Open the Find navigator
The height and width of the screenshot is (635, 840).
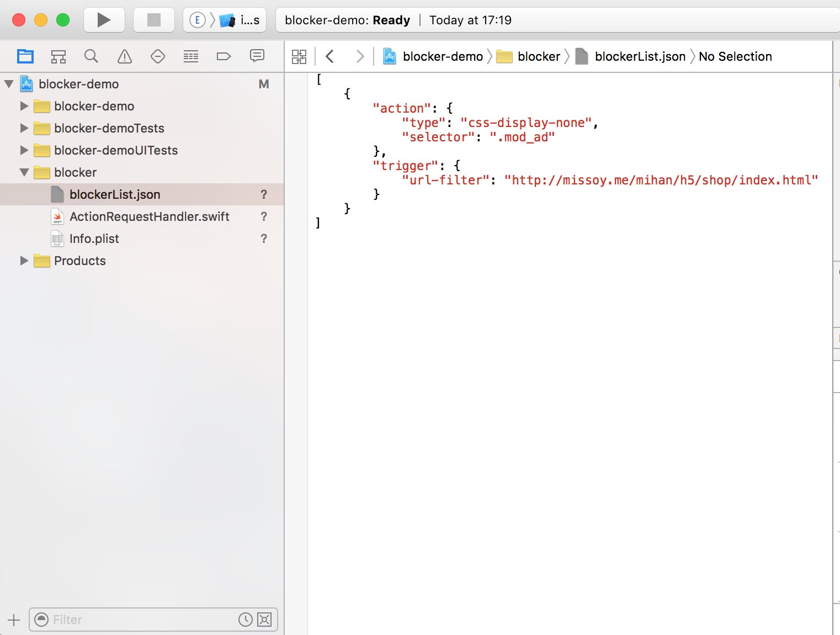(92, 56)
